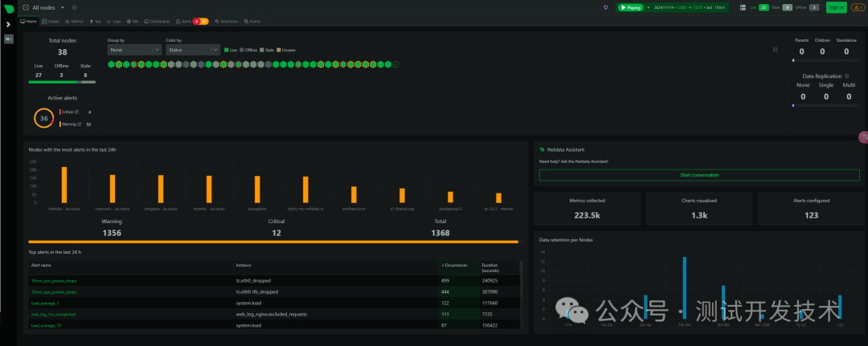868x346 pixels.
Task: Click the tallest blue bar in the retention chart
Action: coord(685,287)
